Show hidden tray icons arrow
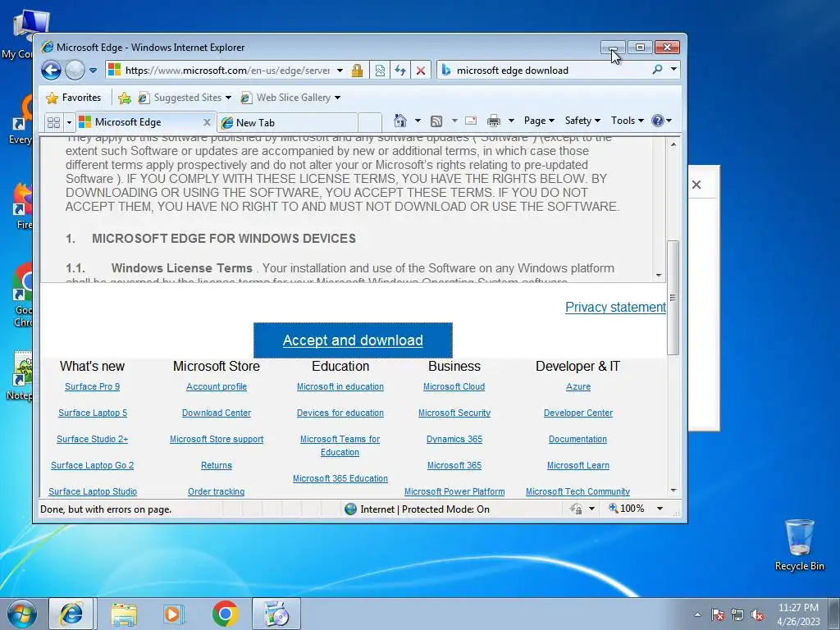The height and width of the screenshot is (630, 840). pyautogui.click(x=697, y=615)
